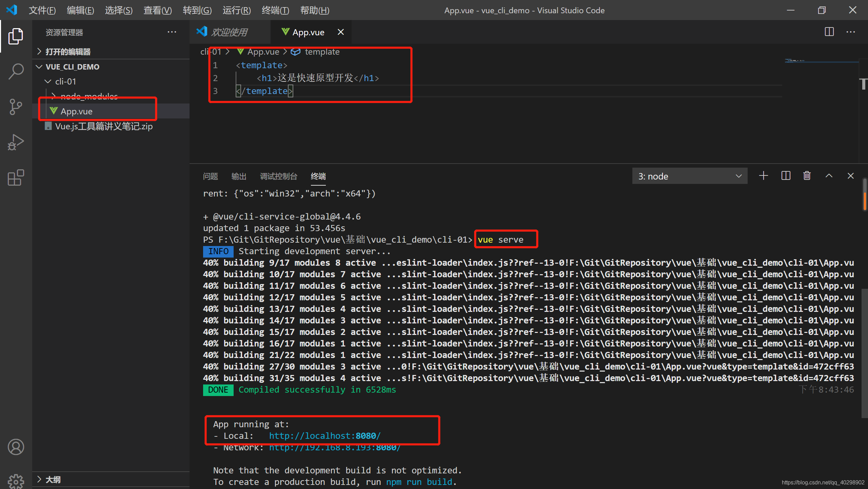
Task: Open the http://localhost:8080/ link
Action: (325, 436)
